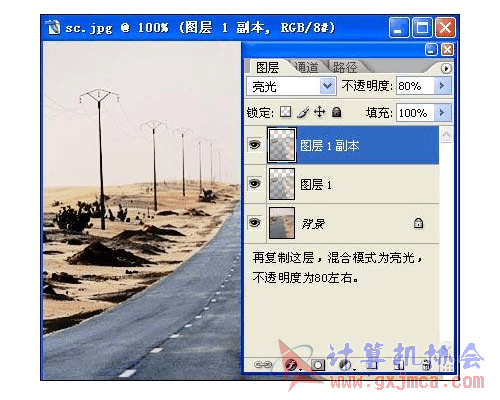Click the 背景 layer thumbnail
The width and height of the screenshot is (500, 400).
282,223
